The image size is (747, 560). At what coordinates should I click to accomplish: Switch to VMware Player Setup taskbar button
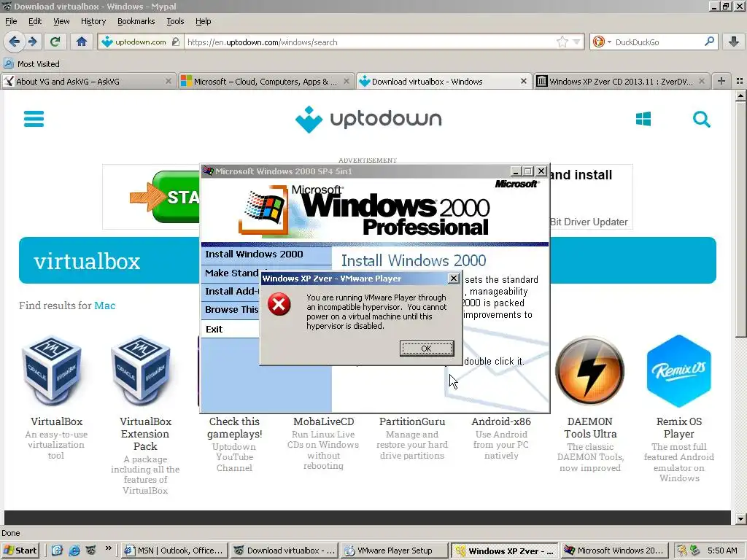click(x=395, y=551)
